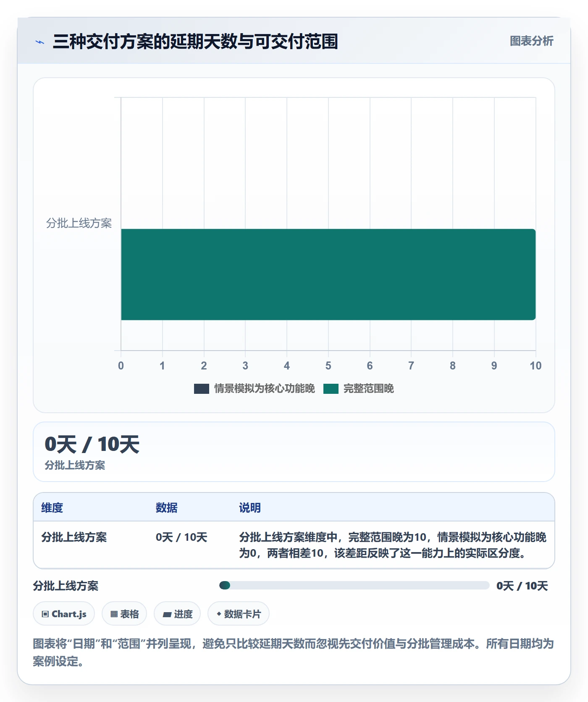
Task: Click the table cell 0天 / 10天
Action: (181, 537)
